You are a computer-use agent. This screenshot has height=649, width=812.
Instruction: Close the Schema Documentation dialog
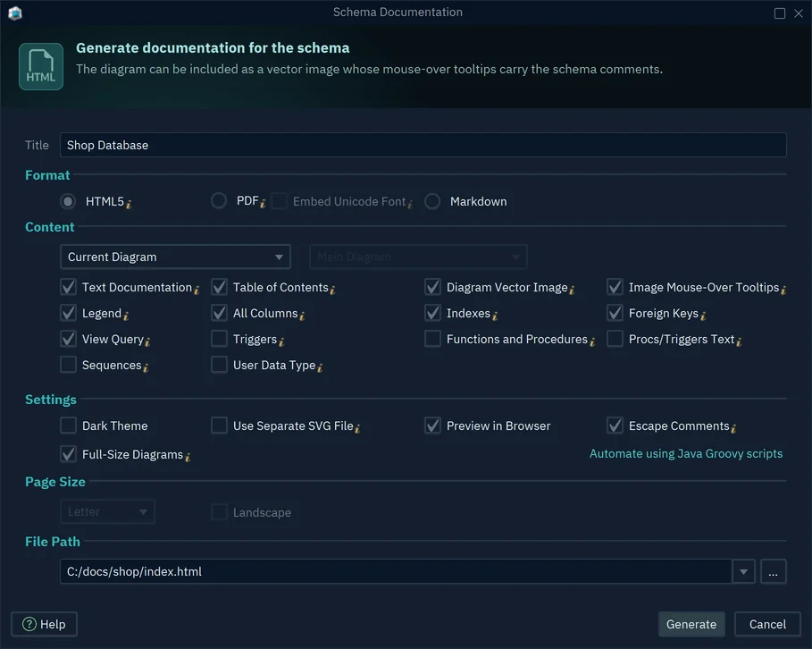799,13
